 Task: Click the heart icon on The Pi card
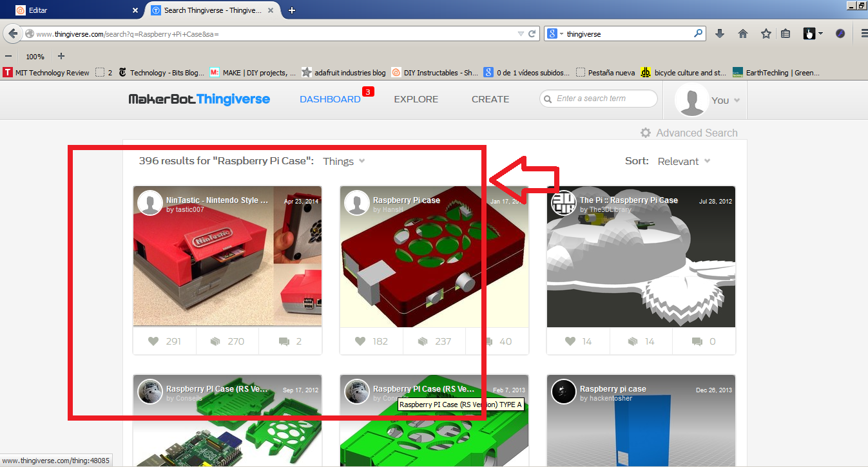570,341
